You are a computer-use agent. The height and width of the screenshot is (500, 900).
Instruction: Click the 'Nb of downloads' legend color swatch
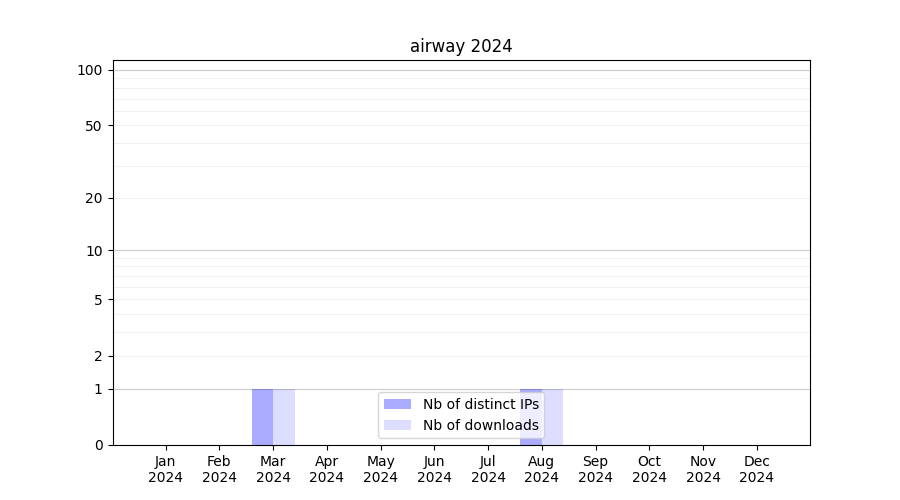(x=397, y=425)
